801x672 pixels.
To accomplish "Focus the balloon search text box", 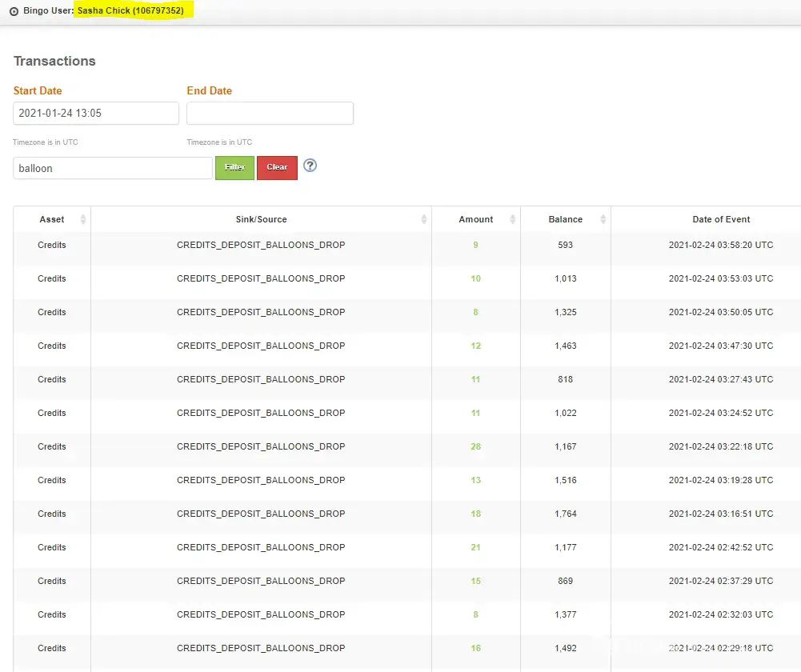I will click(x=113, y=169).
